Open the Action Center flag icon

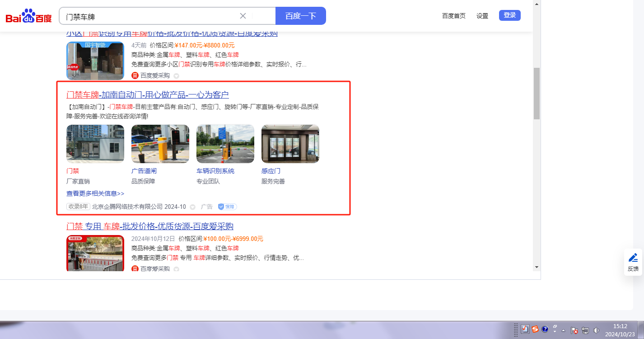pyautogui.click(x=574, y=330)
